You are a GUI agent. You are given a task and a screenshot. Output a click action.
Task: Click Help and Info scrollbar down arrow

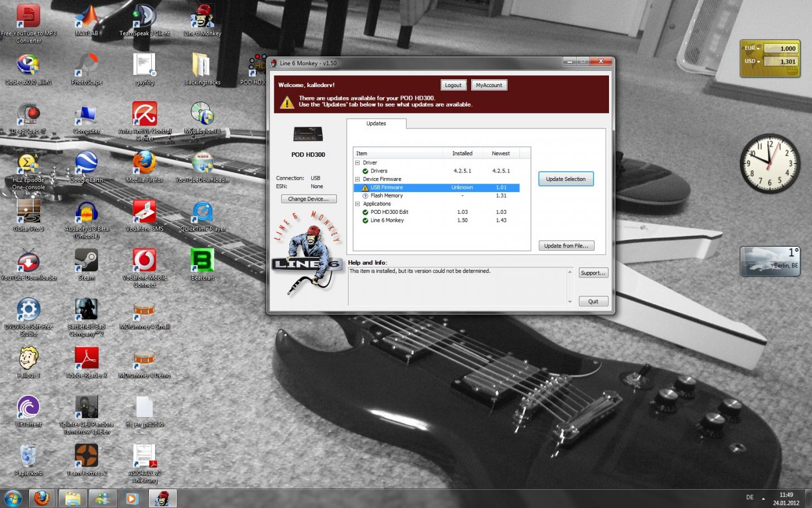569,301
